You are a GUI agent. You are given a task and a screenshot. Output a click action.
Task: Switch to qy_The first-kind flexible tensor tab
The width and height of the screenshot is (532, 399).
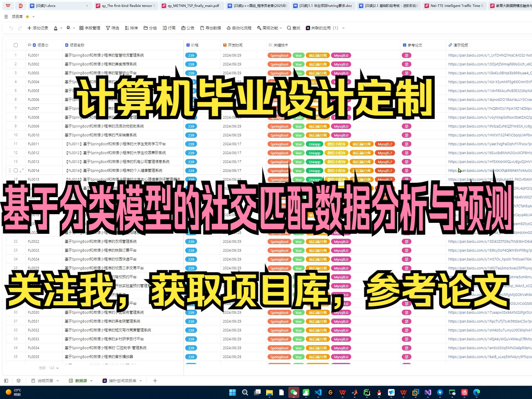[126, 6]
